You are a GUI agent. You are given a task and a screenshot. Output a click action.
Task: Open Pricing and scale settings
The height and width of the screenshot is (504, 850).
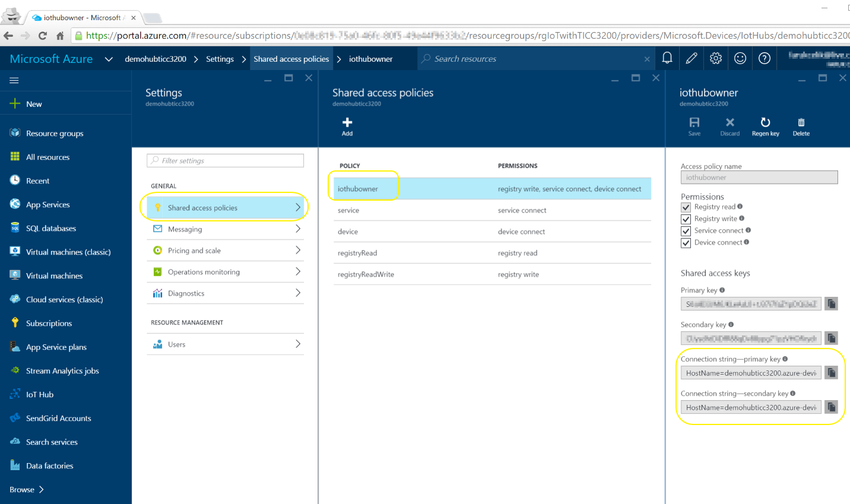pos(226,251)
